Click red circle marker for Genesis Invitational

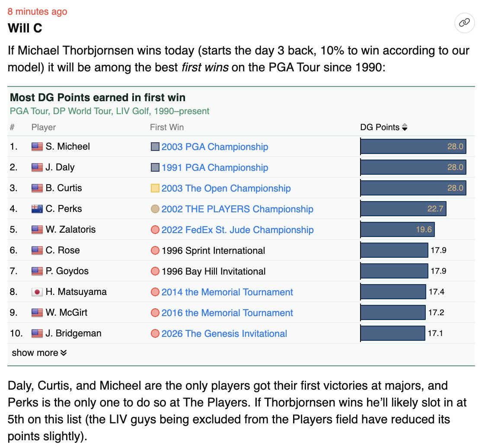pyautogui.click(x=155, y=333)
